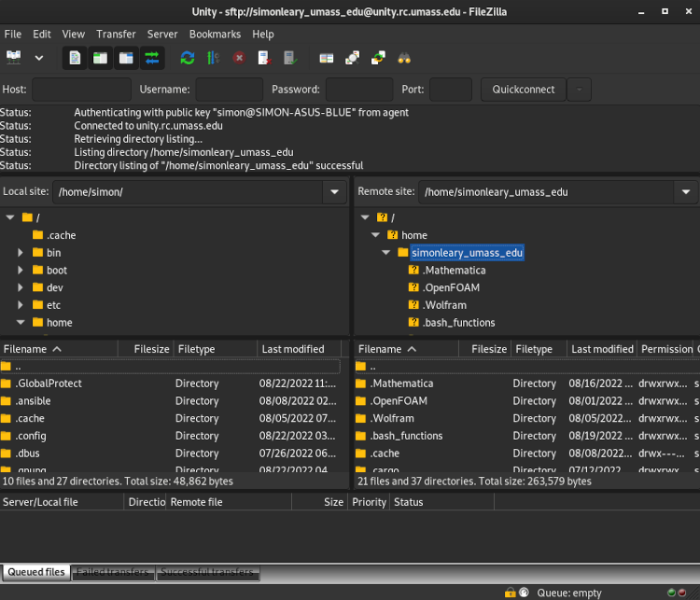The width and height of the screenshot is (700, 600).
Task: Open the Site Manager dropdown arrow
Action: [x=39, y=57]
